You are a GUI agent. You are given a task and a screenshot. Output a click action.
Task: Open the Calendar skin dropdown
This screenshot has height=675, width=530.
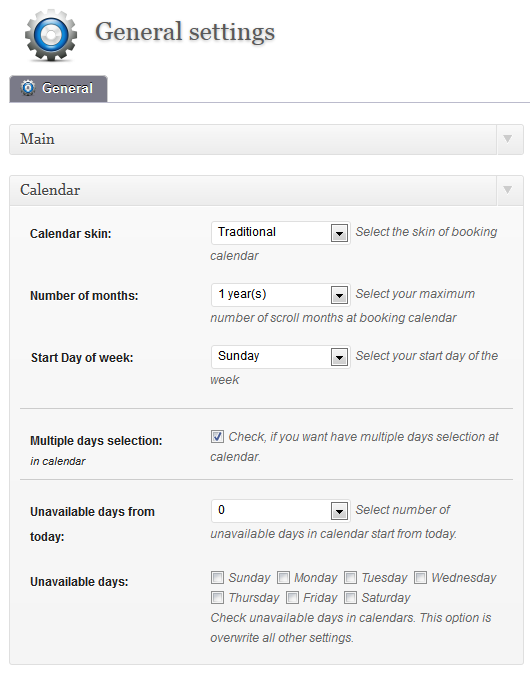coord(280,233)
